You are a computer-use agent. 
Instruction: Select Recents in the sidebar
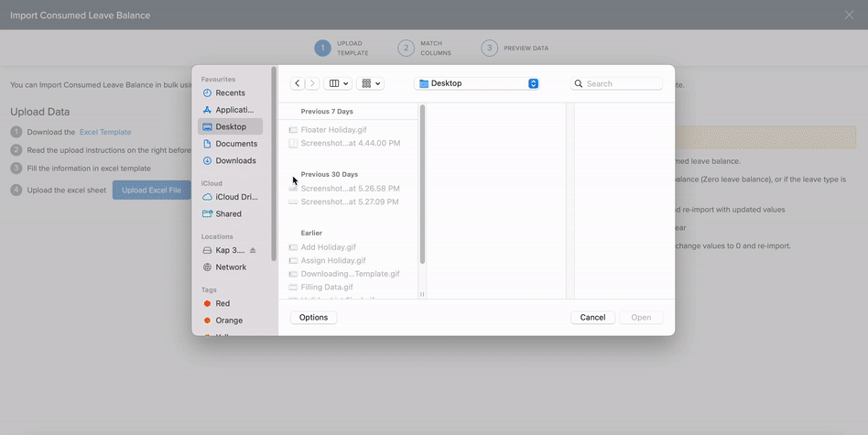pyautogui.click(x=230, y=92)
